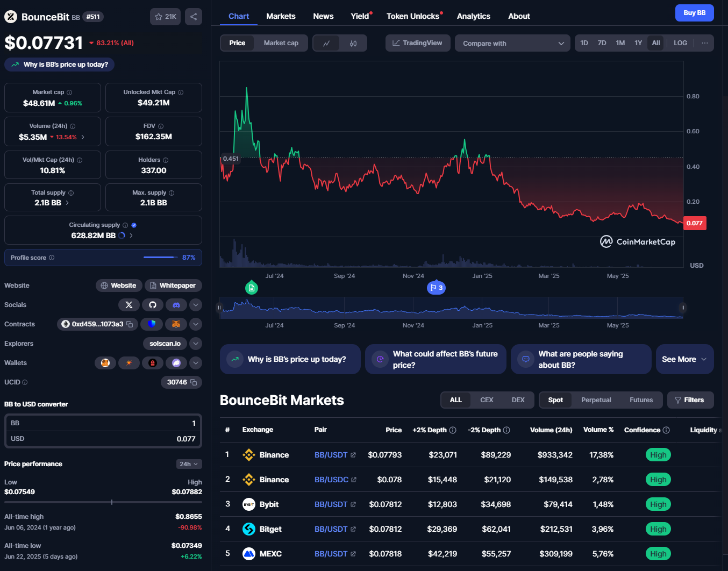Image resolution: width=728 pixels, height=571 pixels.
Task: Select the All time range
Action: [x=656, y=43]
